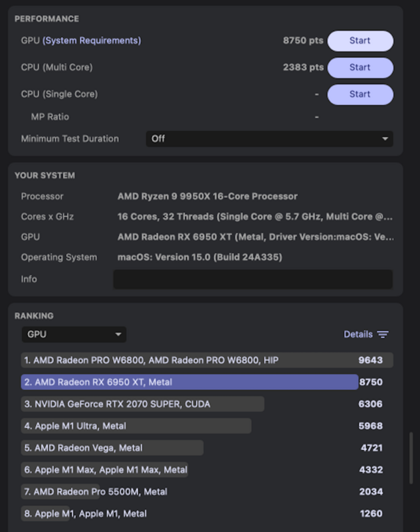Select AMD Radeon Pro 5500M ranking row
This screenshot has height=532, width=420.
click(96, 491)
